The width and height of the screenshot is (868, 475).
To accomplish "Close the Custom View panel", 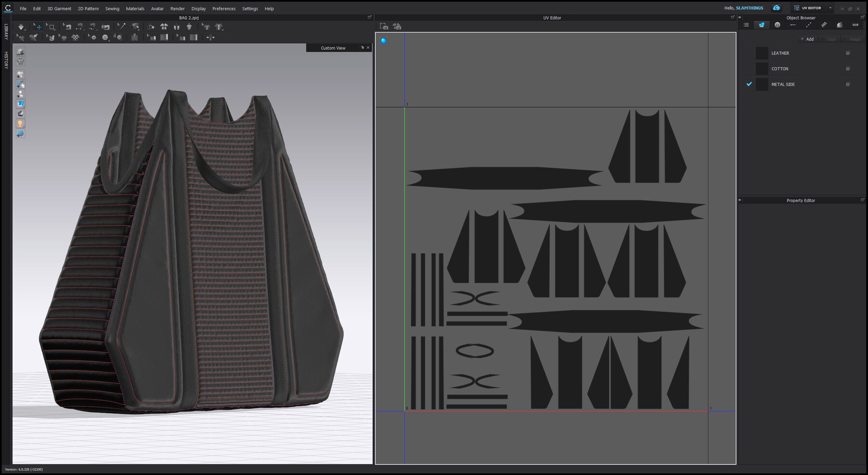I will tap(368, 48).
